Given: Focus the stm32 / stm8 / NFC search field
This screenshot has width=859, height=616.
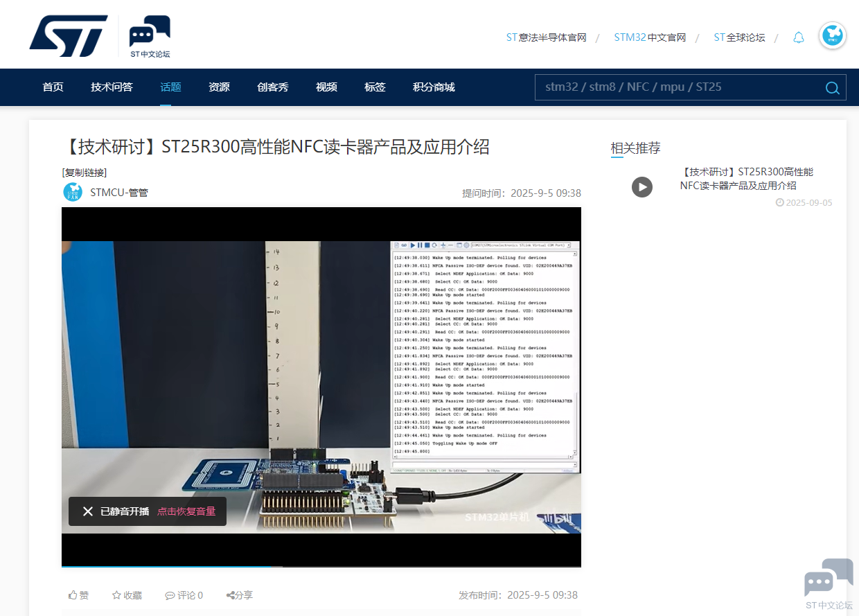Looking at the screenshot, I should click(679, 87).
